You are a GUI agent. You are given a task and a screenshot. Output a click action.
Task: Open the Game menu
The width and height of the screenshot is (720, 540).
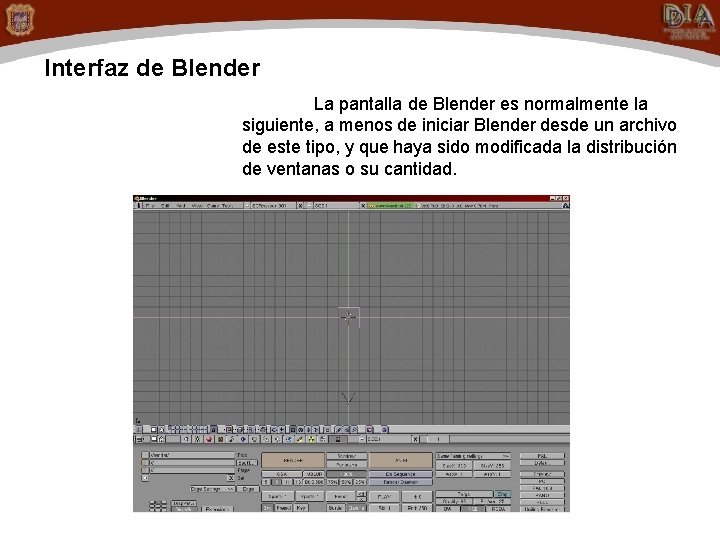click(x=213, y=206)
